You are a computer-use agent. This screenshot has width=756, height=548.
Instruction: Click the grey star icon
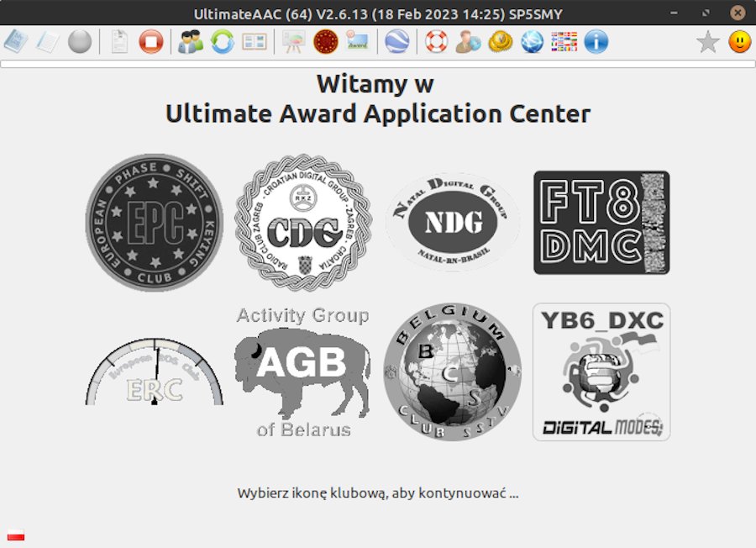pyautogui.click(x=708, y=41)
